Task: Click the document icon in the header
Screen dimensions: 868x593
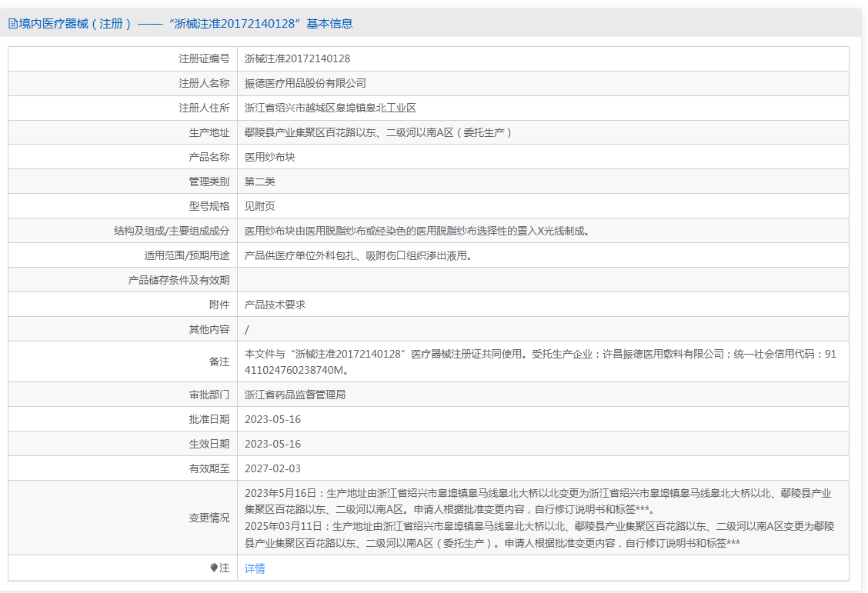Action: [x=13, y=24]
